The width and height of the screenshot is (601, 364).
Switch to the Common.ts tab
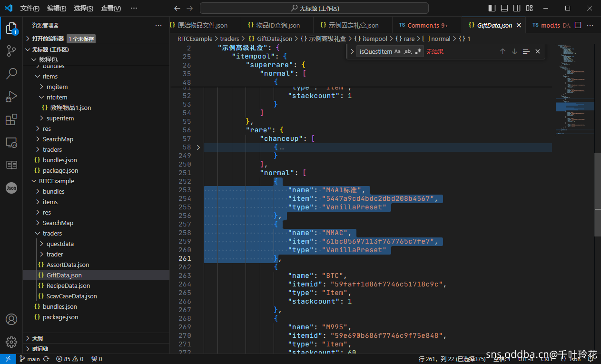427,25
